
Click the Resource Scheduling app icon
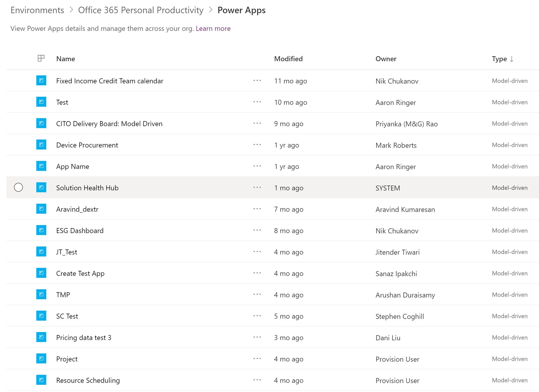(x=41, y=380)
